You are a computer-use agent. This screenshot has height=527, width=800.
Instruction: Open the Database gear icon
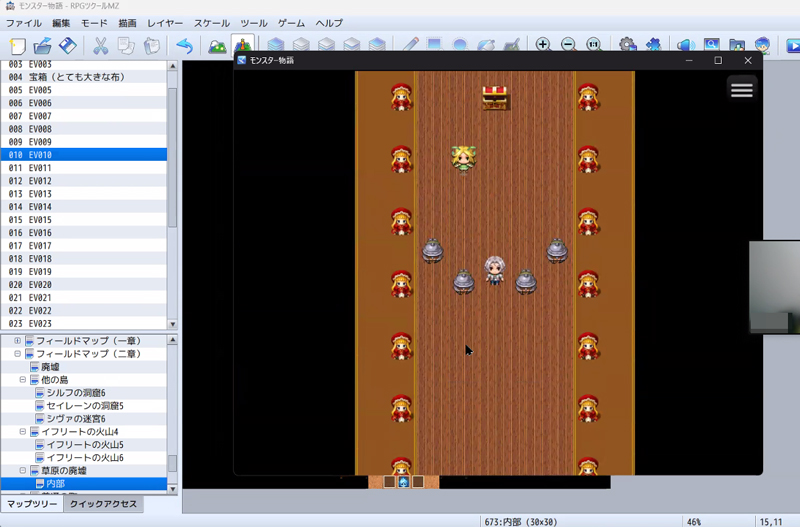coord(627,45)
